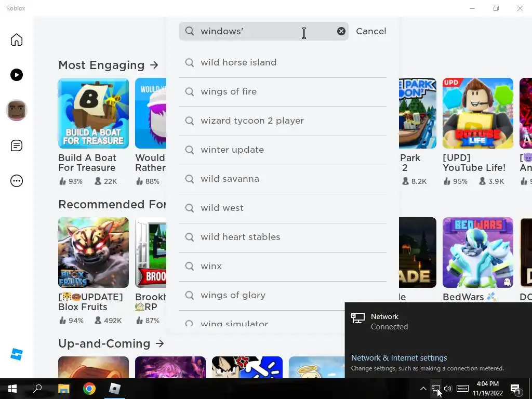
Task: Open the Windows Start menu
Action: pos(12,389)
